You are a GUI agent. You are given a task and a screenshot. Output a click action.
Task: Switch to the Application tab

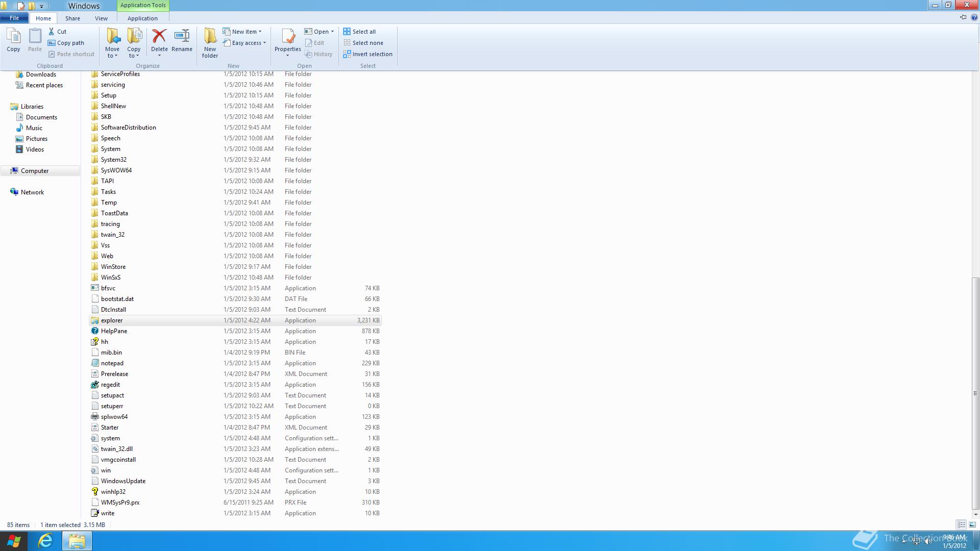[x=142, y=18]
